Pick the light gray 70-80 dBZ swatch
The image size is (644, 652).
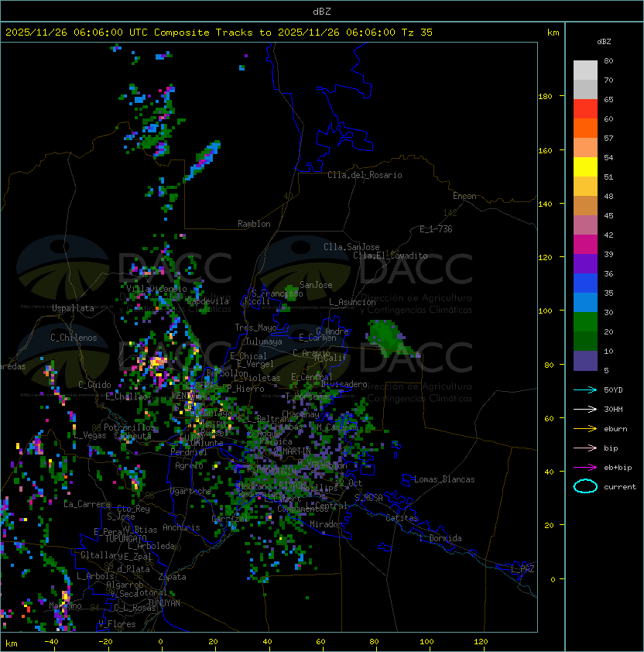(585, 70)
